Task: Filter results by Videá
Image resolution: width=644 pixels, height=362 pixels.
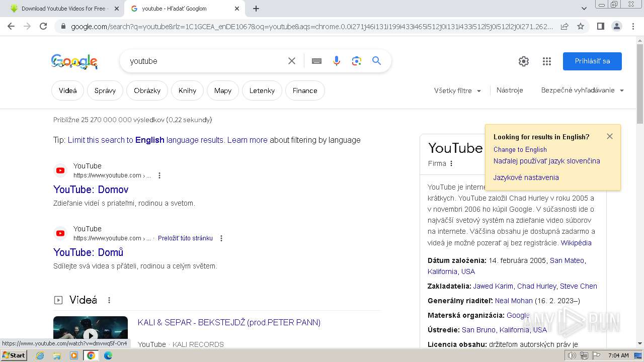Action: 68,90
